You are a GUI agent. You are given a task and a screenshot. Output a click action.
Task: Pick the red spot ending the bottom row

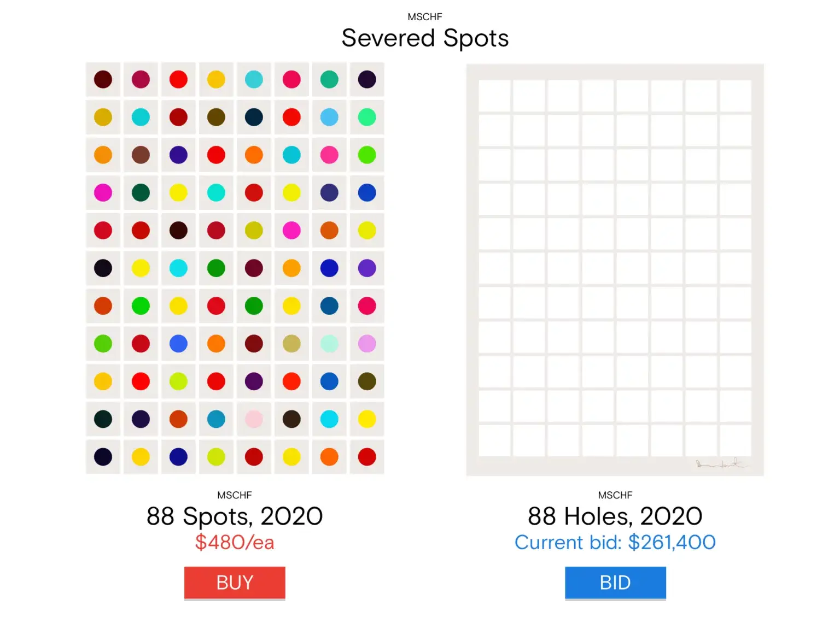367,457
